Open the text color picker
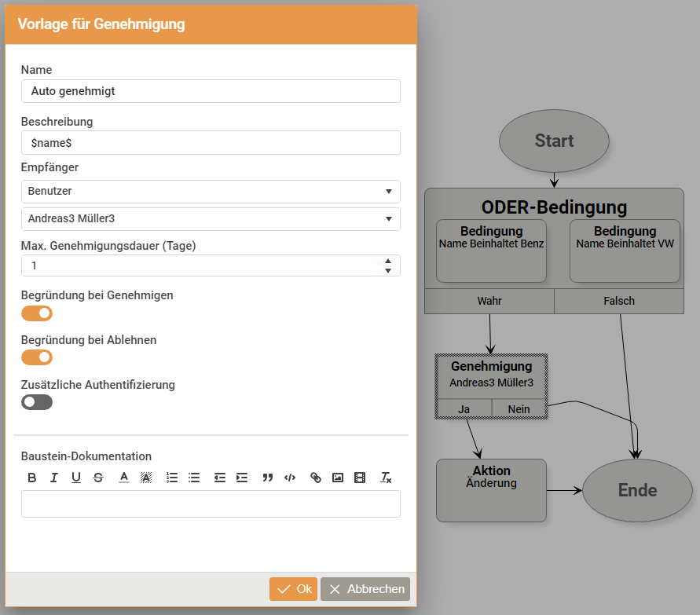The image size is (700, 615). 124,478
